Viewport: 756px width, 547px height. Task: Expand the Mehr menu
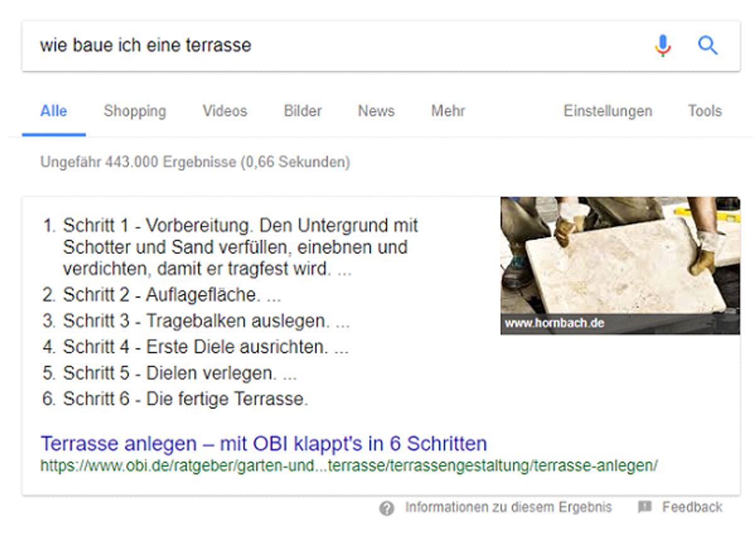click(448, 112)
